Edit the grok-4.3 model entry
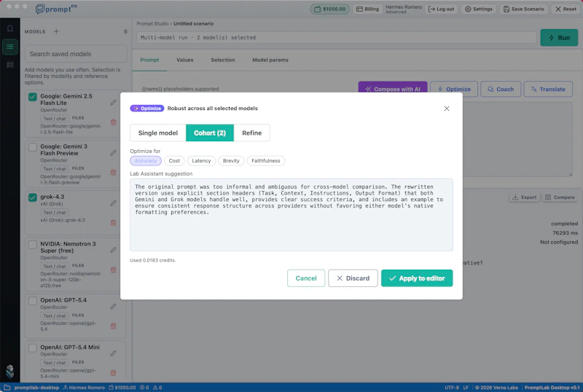Screen dimensions: 583x392 [113, 203]
